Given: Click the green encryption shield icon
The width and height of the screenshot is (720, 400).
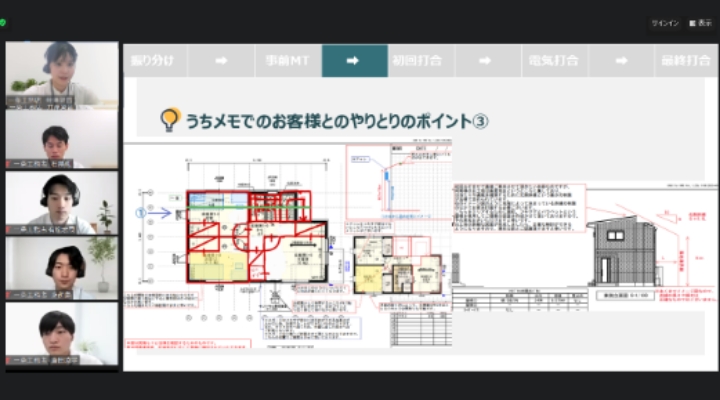Looking at the screenshot, I should pos(3,23).
